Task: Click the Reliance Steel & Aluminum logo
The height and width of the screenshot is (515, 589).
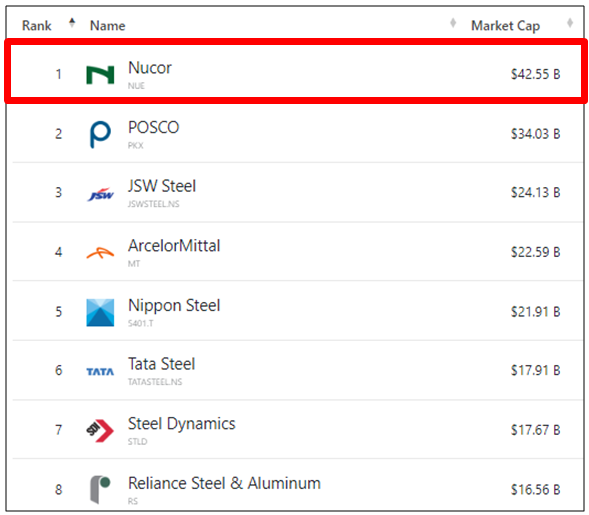Action: (x=100, y=489)
